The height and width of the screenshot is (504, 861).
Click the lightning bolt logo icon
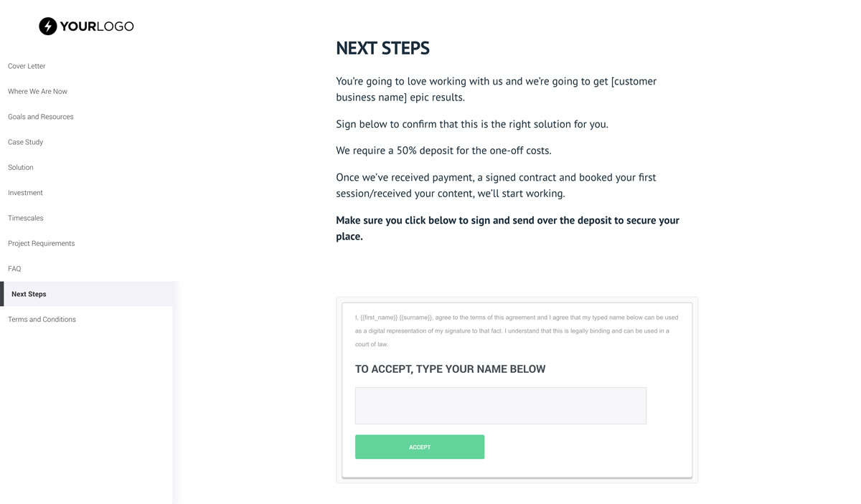click(47, 26)
